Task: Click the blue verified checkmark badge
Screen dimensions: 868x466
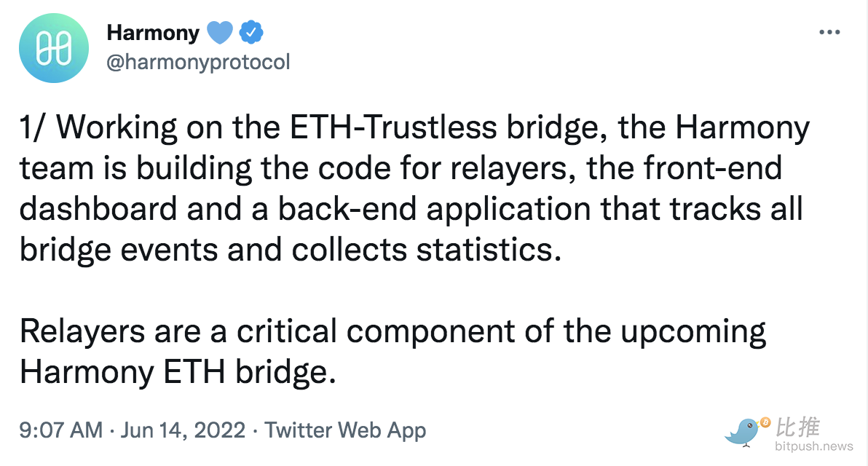Action: [x=251, y=33]
